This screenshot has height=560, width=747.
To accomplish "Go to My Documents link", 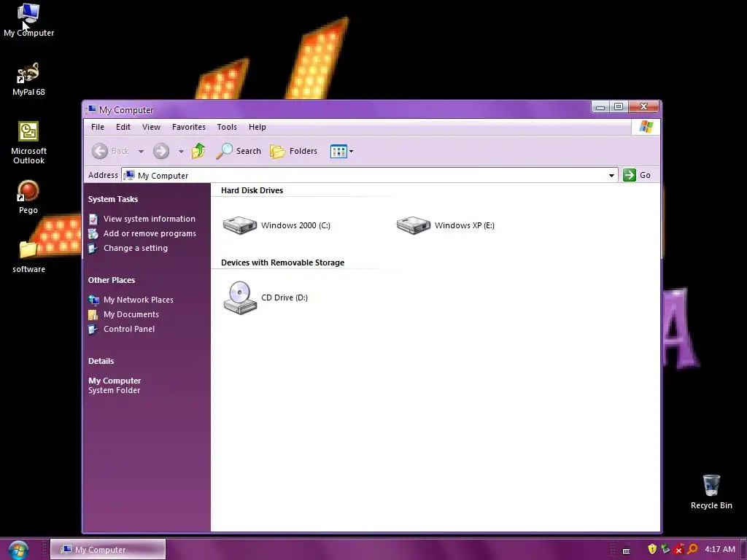I will pos(124,314).
